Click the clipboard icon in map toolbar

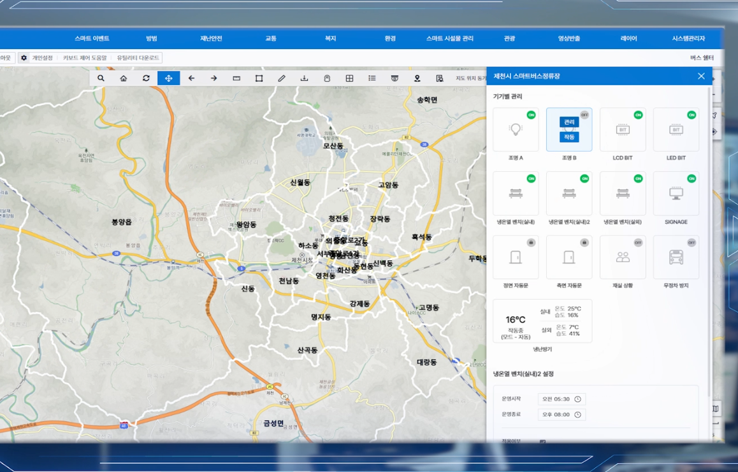pos(327,78)
